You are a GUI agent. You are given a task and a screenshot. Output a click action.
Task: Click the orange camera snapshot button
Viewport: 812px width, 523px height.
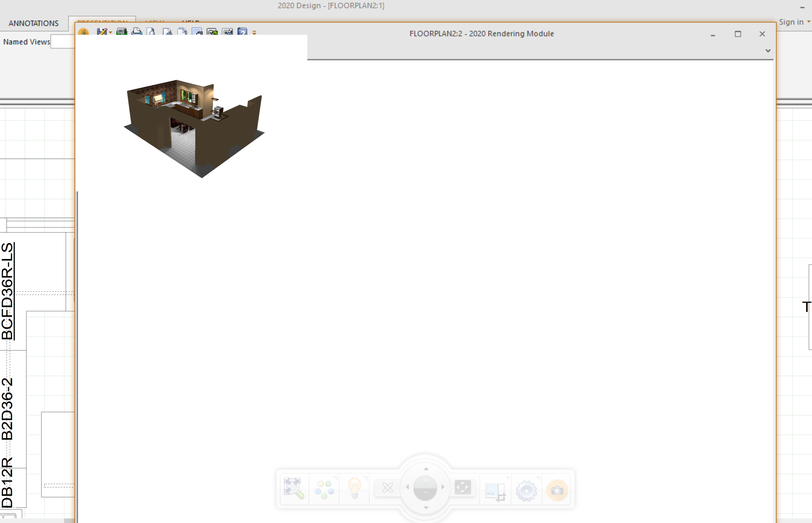(x=557, y=490)
